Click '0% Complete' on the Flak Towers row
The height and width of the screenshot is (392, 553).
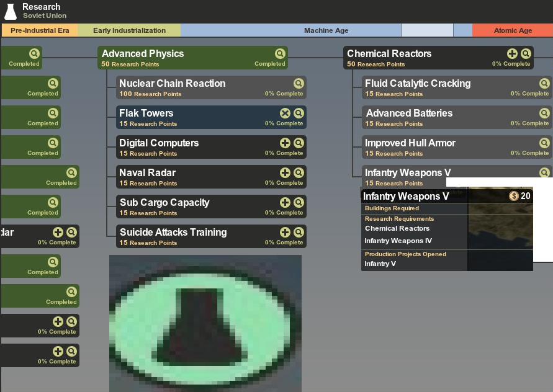tap(284, 123)
